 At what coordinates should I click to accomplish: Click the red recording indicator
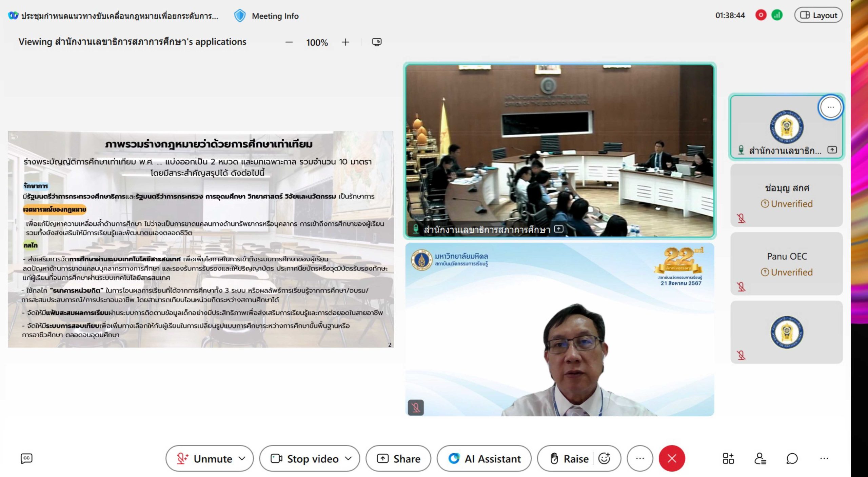point(761,15)
